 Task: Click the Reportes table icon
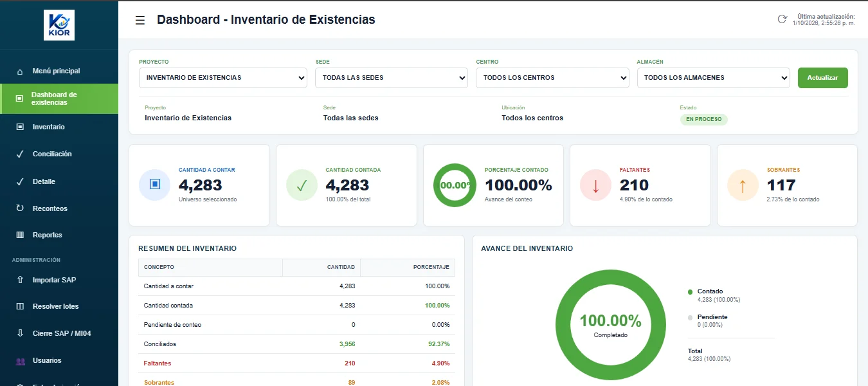pos(20,235)
